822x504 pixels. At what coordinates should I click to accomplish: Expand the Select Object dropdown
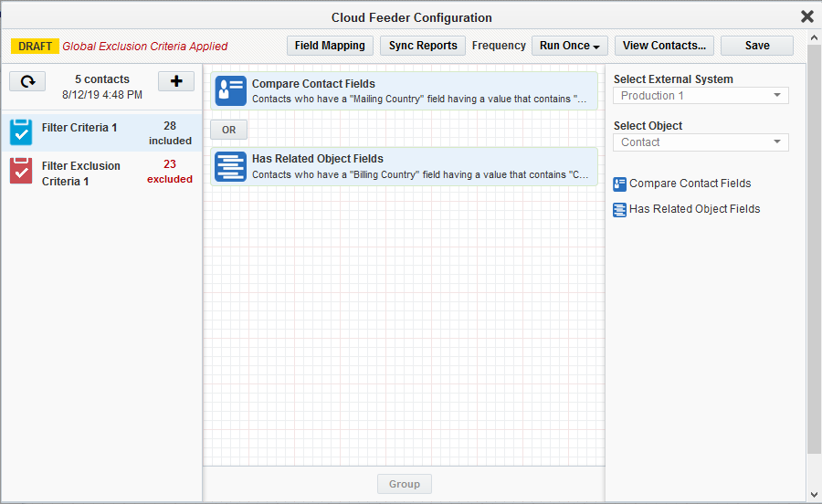701,142
